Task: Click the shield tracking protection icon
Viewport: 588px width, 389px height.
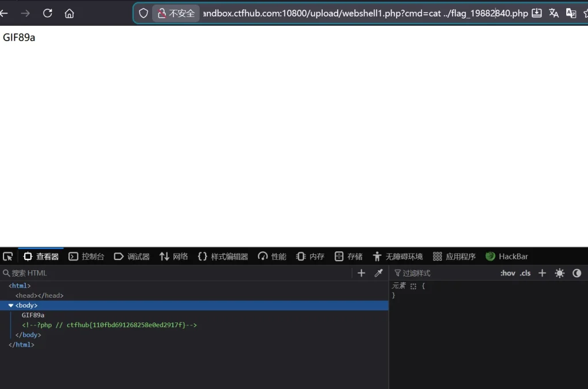Action: point(144,13)
